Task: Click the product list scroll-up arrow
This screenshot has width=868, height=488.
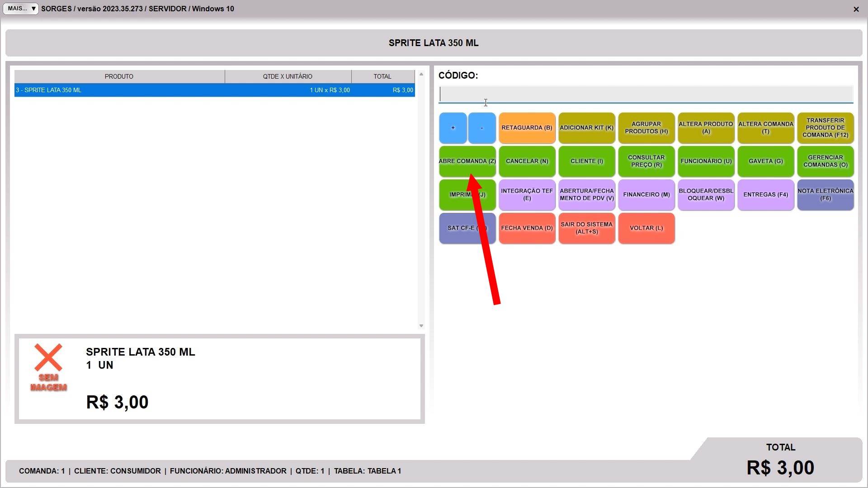Action: [x=421, y=74]
